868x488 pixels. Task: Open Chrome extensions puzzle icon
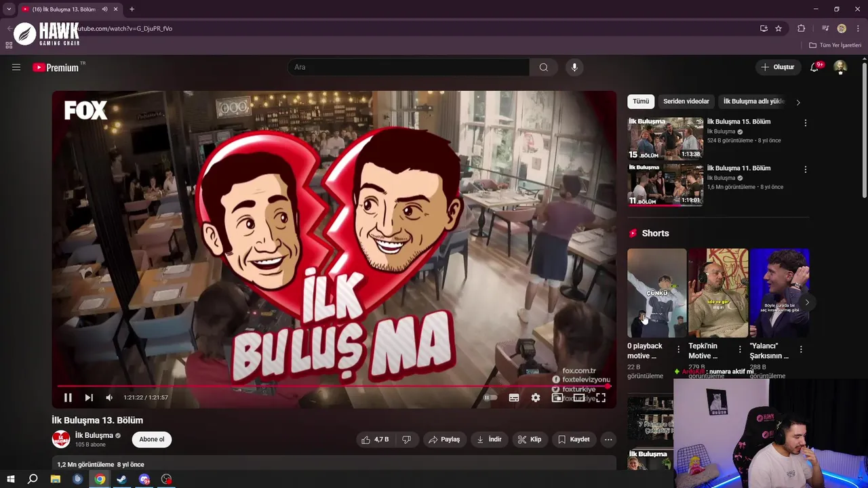point(802,28)
